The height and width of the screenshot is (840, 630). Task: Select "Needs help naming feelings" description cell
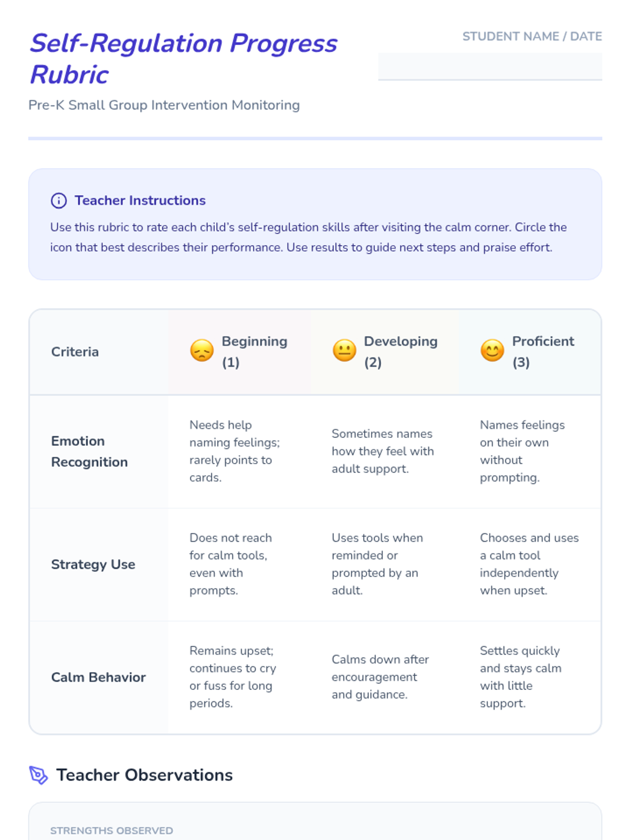tap(235, 451)
